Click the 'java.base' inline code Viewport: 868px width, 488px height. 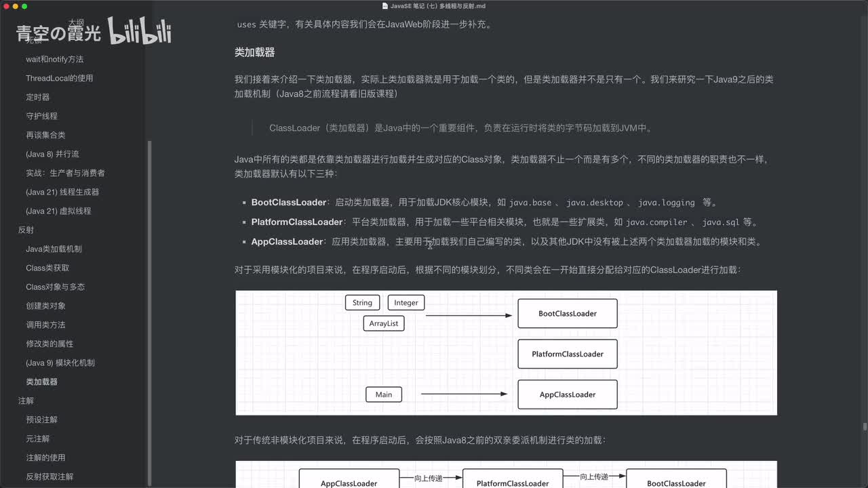pos(530,202)
